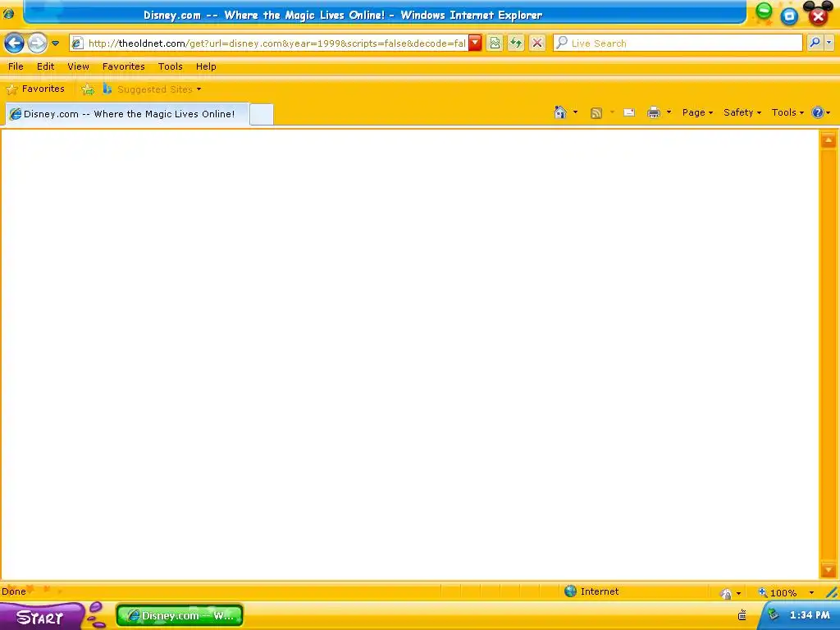Screen dimensions: 840x630
Task: Expand the Home button dropdown arrow
Action: 575,112
